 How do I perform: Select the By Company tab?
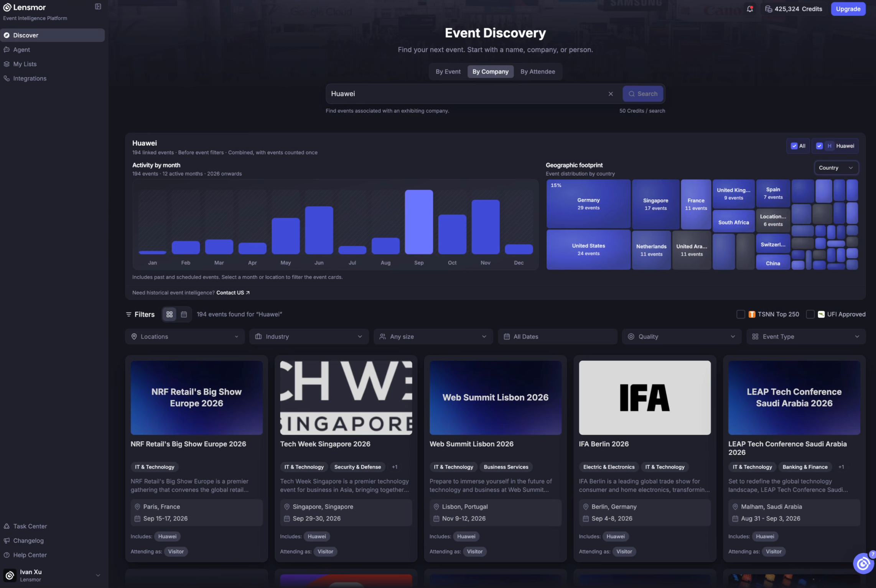click(x=490, y=72)
